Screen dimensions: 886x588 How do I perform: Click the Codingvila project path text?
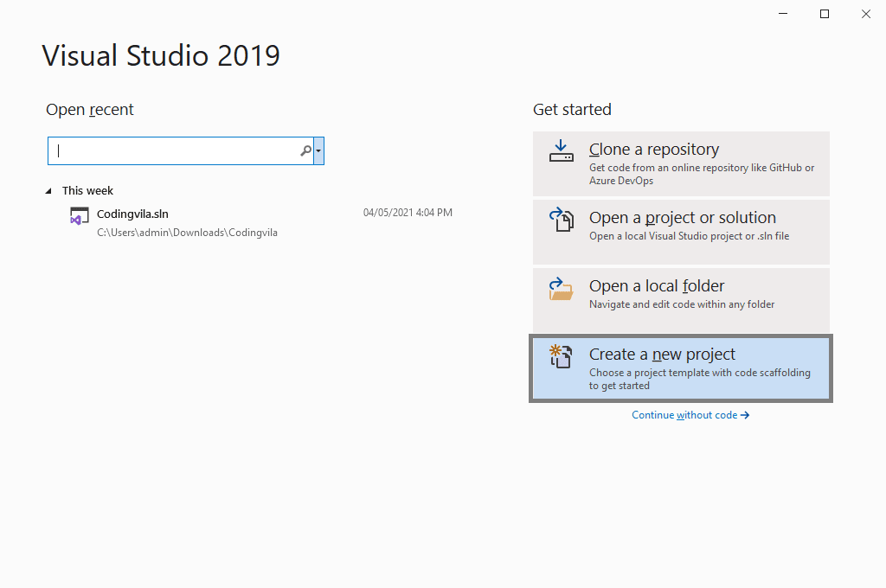pyautogui.click(x=167, y=232)
